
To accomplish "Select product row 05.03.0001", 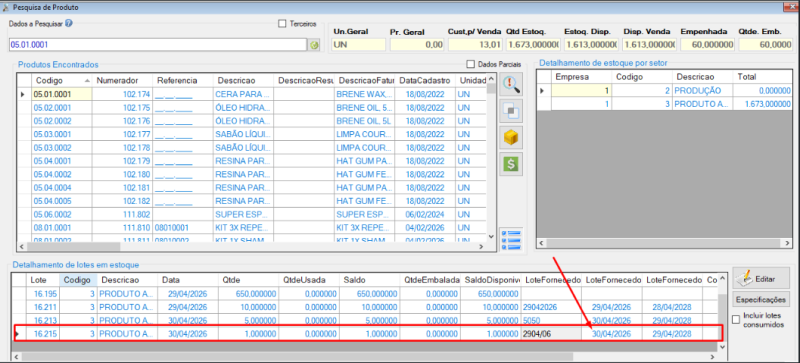I will click(252, 134).
